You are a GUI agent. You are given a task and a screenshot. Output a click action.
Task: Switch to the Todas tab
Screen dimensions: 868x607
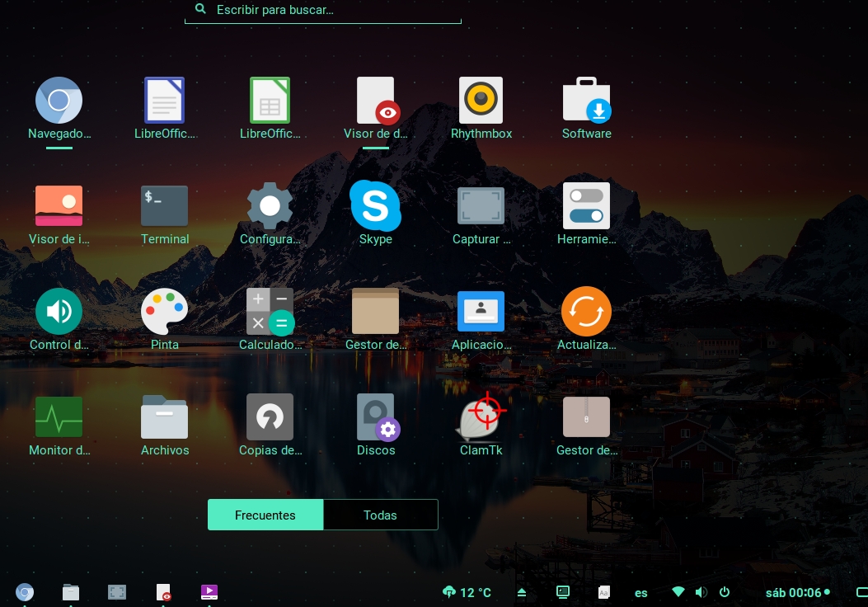[380, 515]
